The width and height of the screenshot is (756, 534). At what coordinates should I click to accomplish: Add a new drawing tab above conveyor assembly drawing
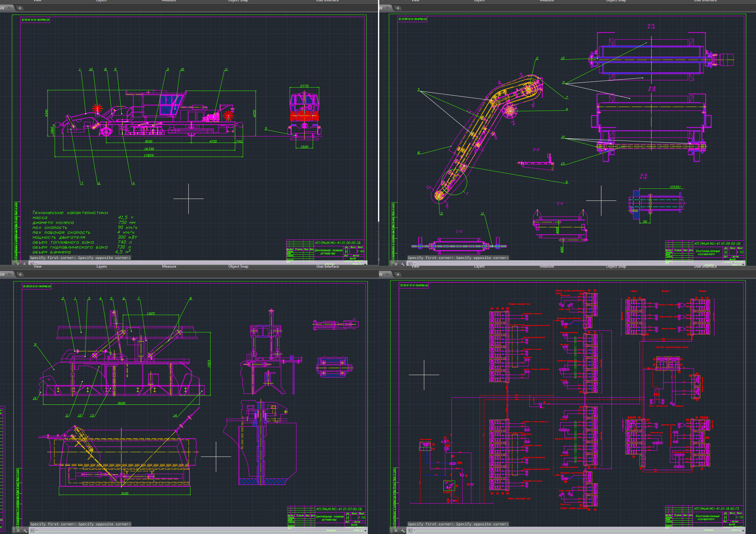(x=398, y=8)
